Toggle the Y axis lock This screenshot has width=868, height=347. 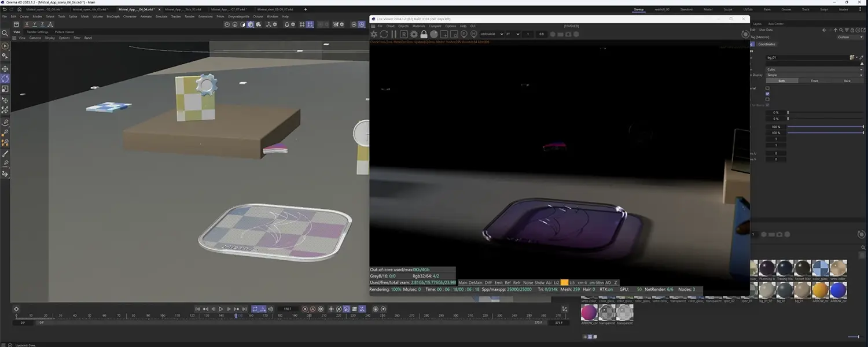pyautogui.click(x=34, y=24)
